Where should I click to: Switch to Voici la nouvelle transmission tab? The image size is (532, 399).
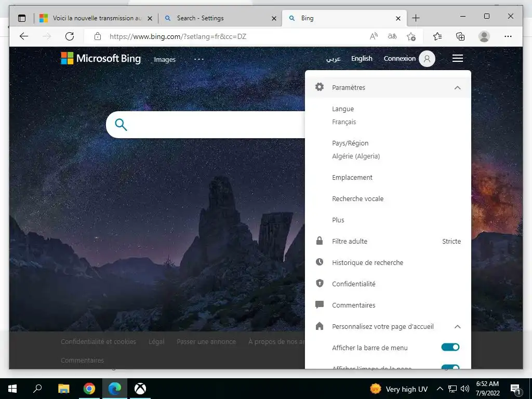click(x=96, y=18)
